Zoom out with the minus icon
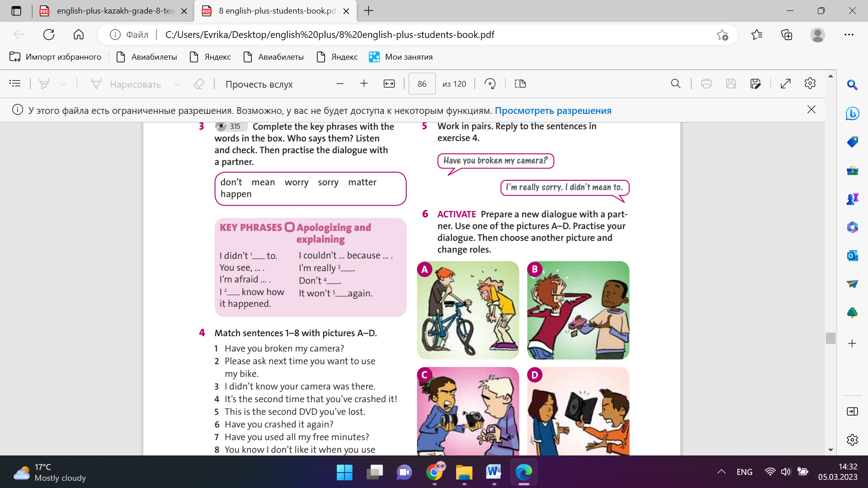The height and width of the screenshot is (488, 868). [x=340, y=84]
